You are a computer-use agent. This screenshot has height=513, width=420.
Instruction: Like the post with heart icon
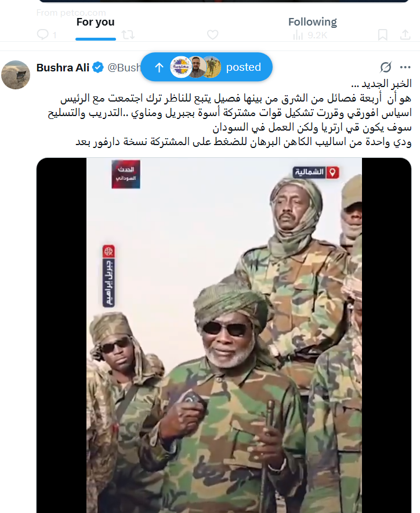click(213, 35)
